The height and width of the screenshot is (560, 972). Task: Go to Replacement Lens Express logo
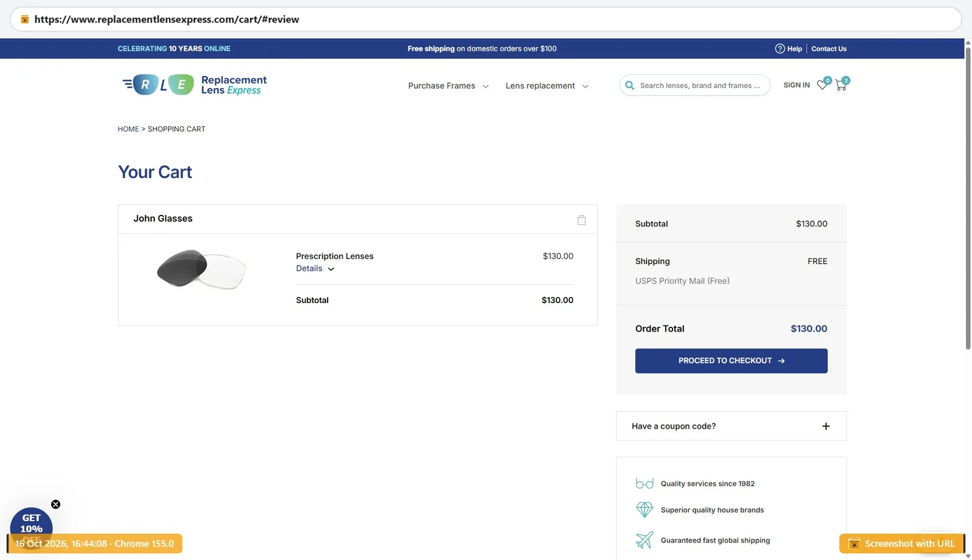pos(194,85)
